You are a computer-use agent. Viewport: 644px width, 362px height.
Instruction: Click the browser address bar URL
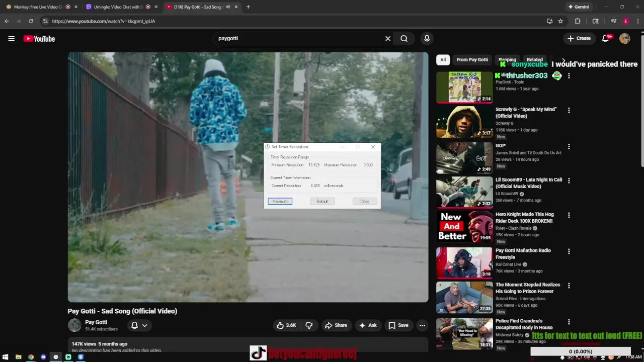coord(104,21)
